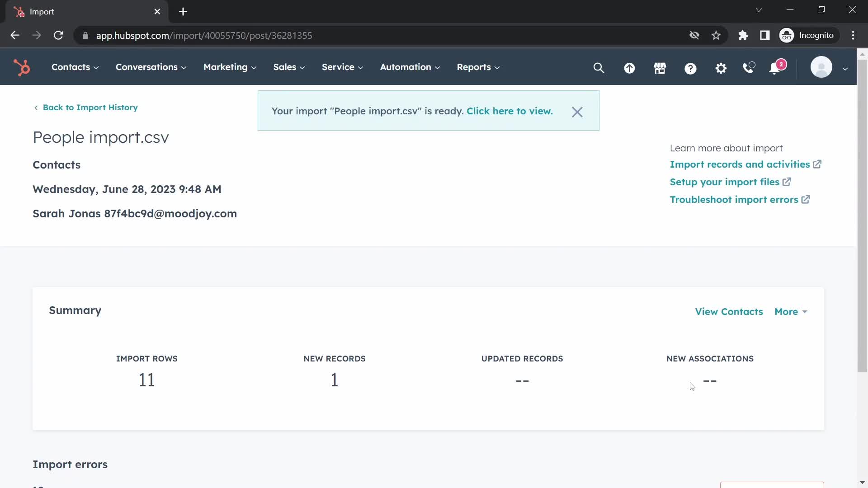
Task: Open the HubSpot marketplace icon
Action: (659, 67)
